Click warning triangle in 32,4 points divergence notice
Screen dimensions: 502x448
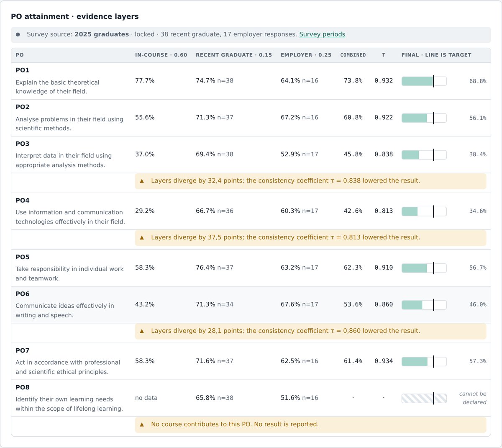point(142,181)
